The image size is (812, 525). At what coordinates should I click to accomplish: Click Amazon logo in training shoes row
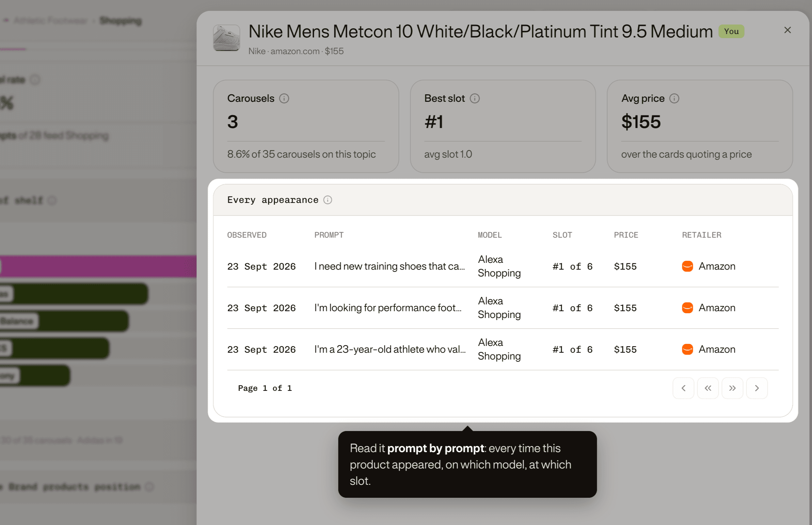tap(687, 266)
